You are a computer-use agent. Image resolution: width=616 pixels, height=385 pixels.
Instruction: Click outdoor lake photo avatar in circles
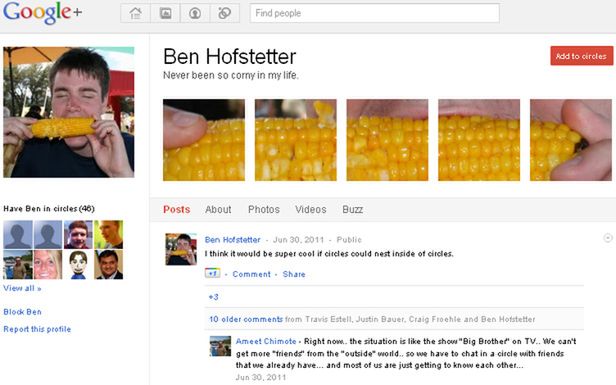[18, 265]
